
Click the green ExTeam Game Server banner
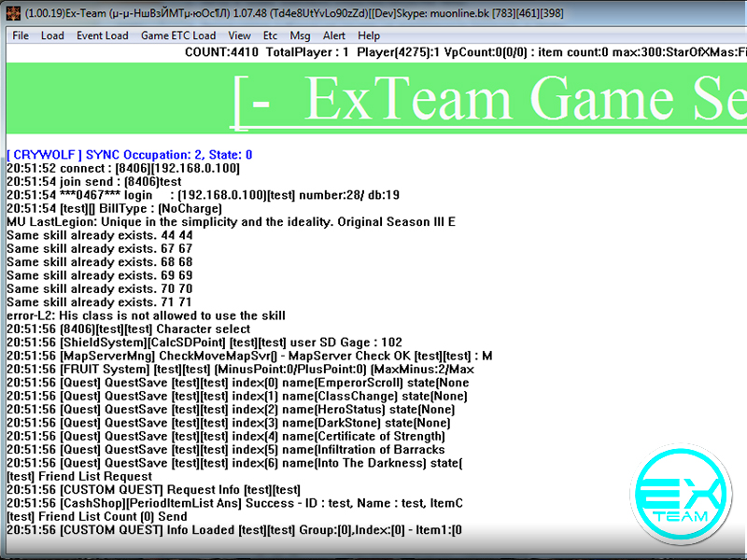tap(467, 98)
